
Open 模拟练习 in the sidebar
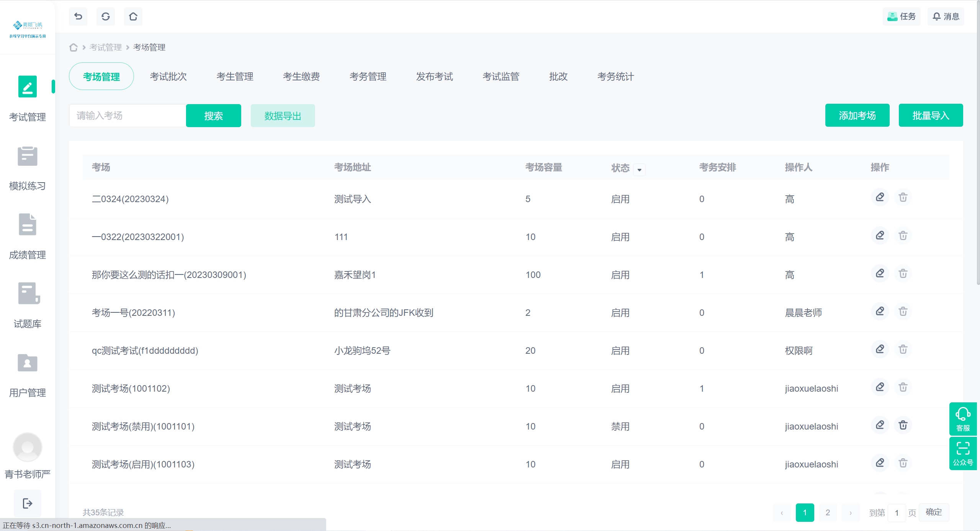[x=28, y=168]
